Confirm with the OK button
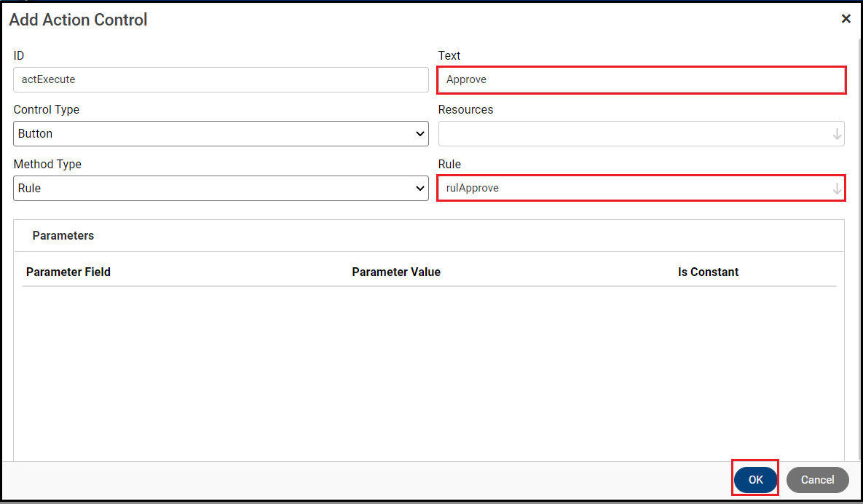The image size is (863, 504). coord(755,479)
